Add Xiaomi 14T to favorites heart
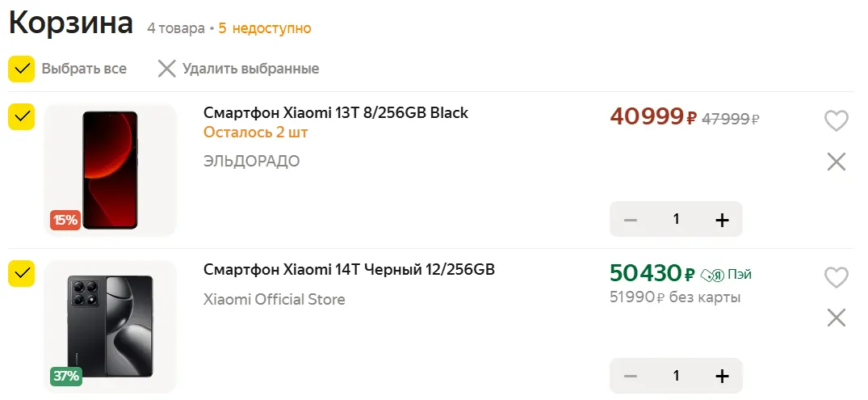868x400 pixels. point(836,277)
